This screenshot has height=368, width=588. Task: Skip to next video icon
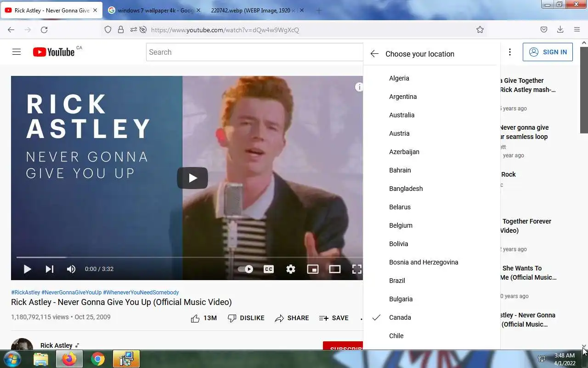[x=49, y=269]
